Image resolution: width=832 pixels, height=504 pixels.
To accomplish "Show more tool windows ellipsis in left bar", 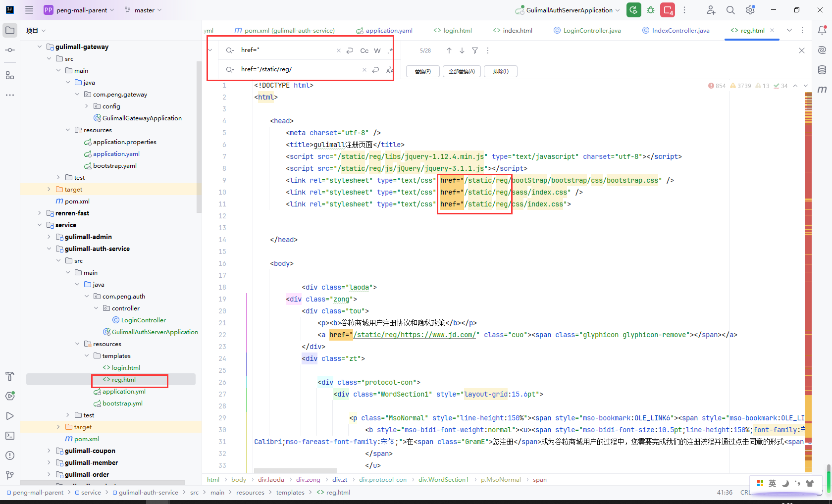I will [x=10, y=95].
